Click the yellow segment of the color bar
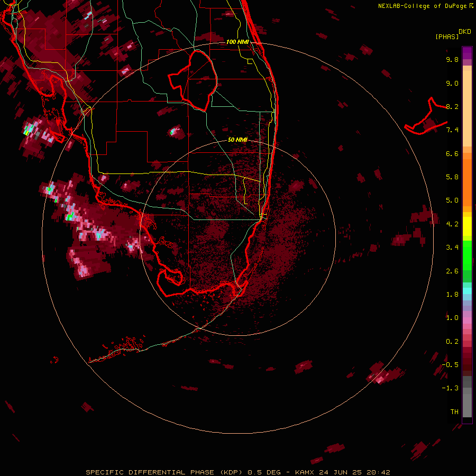476x476 pixels. click(467, 226)
